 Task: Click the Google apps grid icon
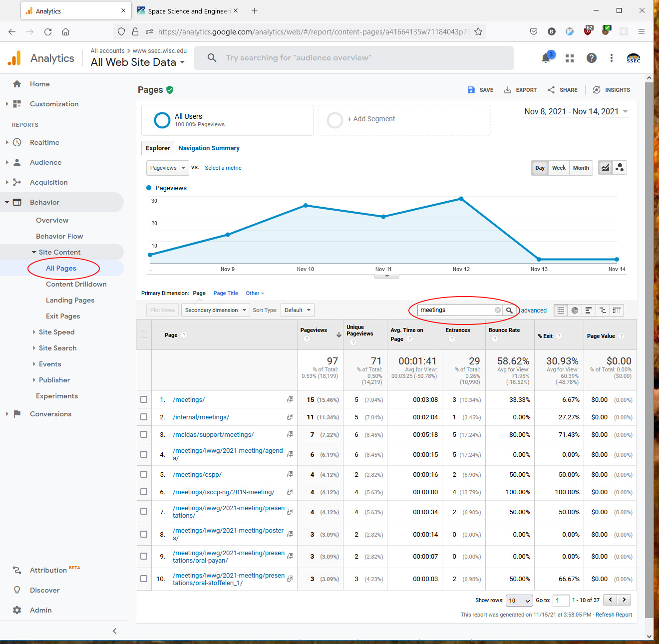pos(569,58)
